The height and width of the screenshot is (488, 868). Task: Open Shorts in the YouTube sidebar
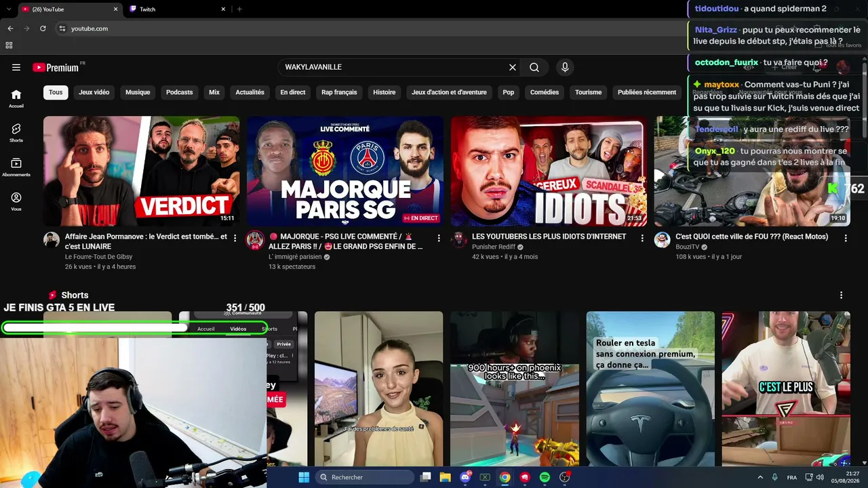pos(16,133)
